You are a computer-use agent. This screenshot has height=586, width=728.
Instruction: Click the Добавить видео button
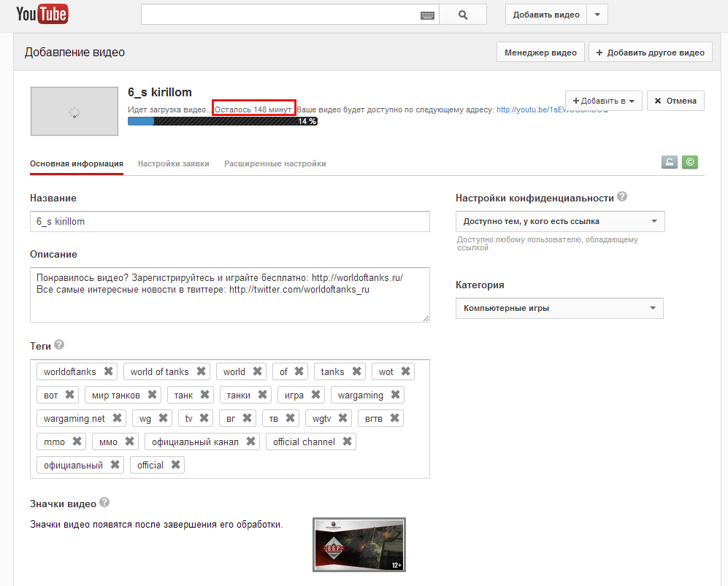(x=546, y=15)
